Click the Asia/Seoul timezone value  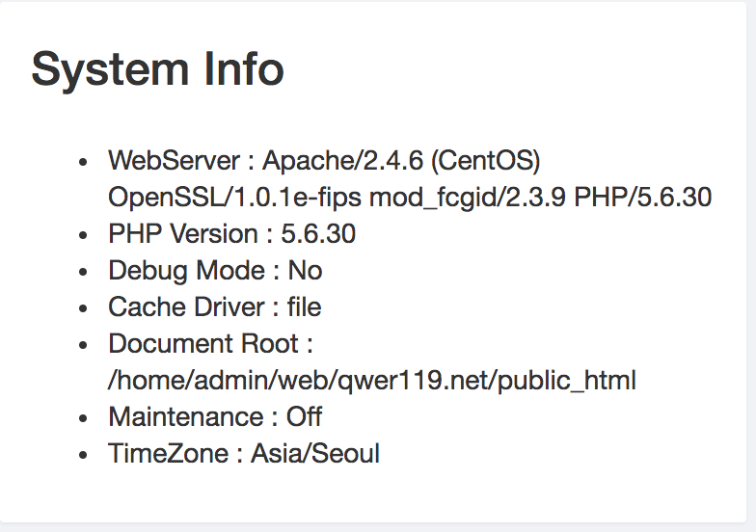click(x=315, y=454)
